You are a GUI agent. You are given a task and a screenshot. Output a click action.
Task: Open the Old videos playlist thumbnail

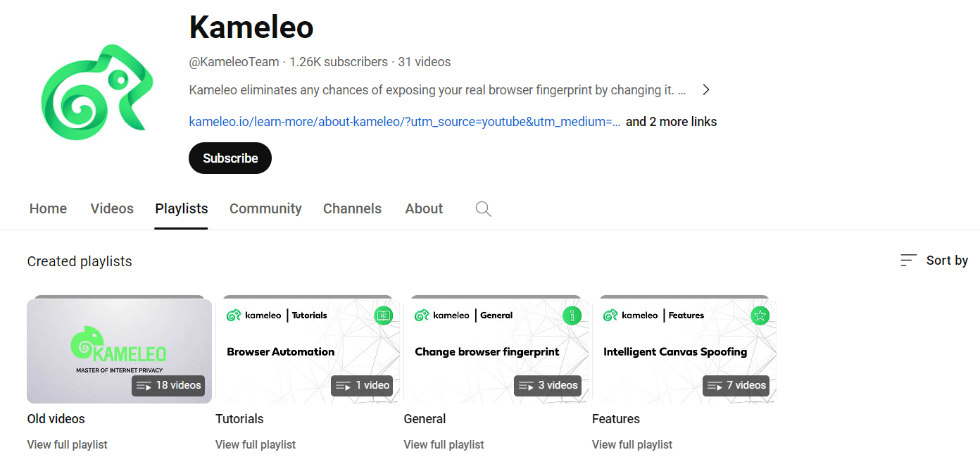point(118,350)
